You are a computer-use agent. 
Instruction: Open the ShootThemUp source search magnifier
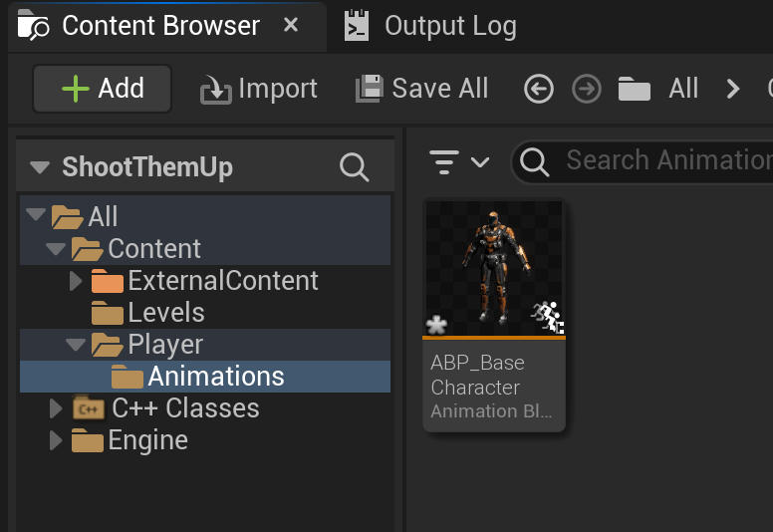[x=354, y=167]
